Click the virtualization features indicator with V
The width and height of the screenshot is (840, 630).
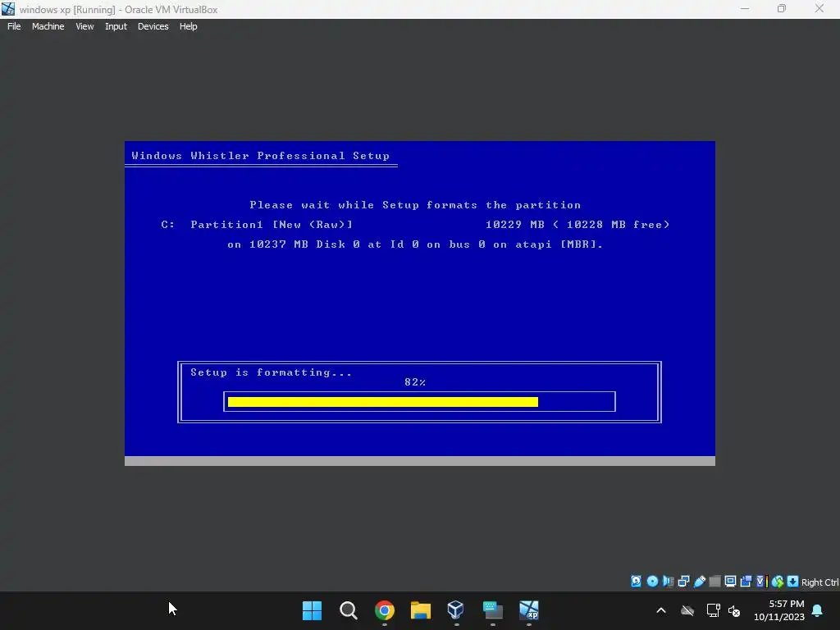pos(761,582)
